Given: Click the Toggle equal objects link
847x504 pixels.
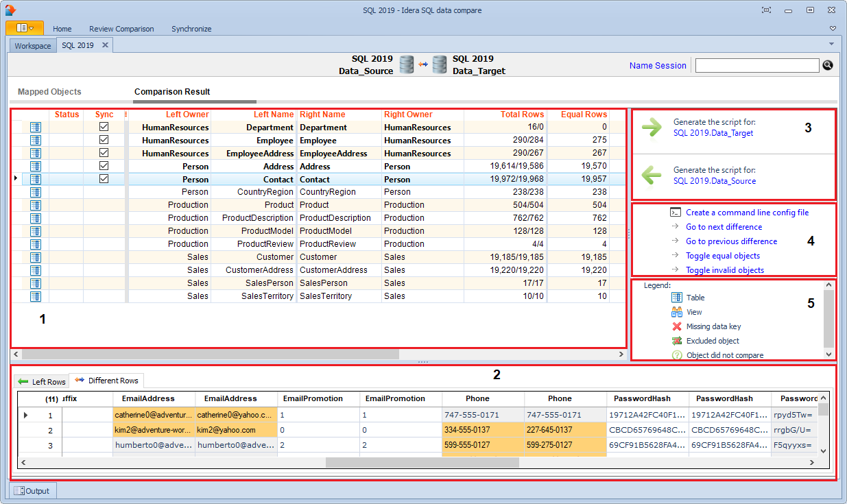Looking at the screenshot, I should 722,256.
